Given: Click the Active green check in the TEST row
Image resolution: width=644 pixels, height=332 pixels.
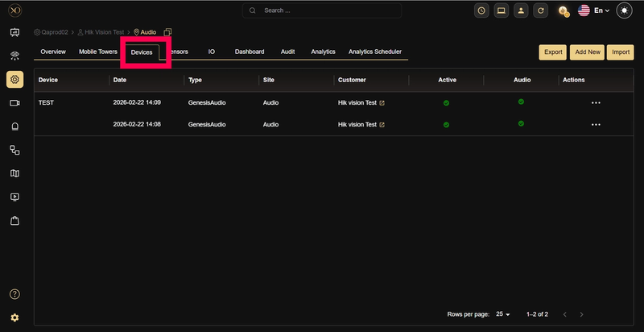Looking at the screenshot, I should click(x=446, y=103).
